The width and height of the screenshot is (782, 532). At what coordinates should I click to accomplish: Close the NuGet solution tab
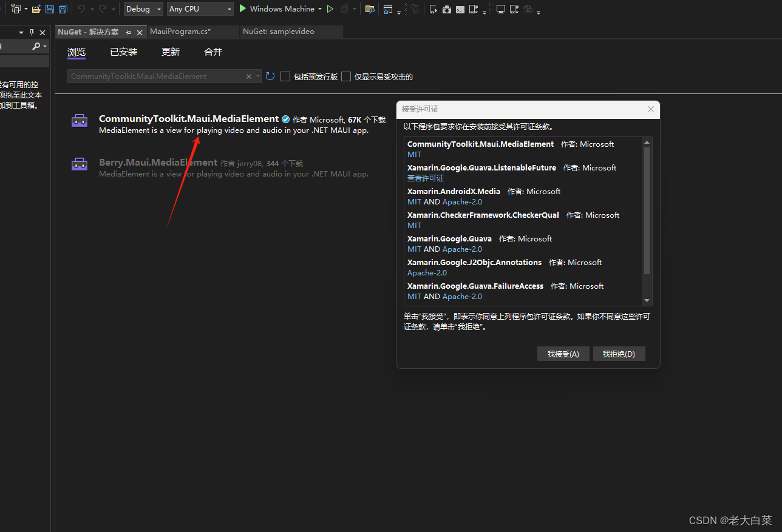coord(140,32)
